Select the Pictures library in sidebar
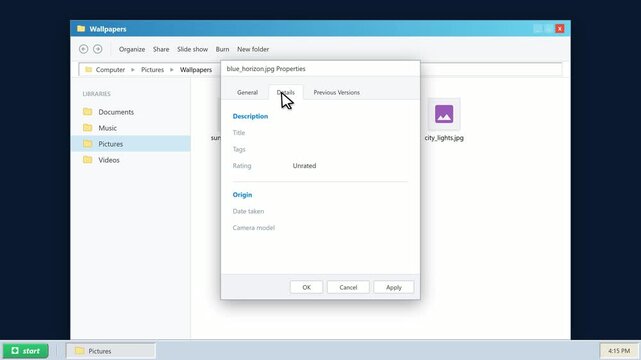 130,144
